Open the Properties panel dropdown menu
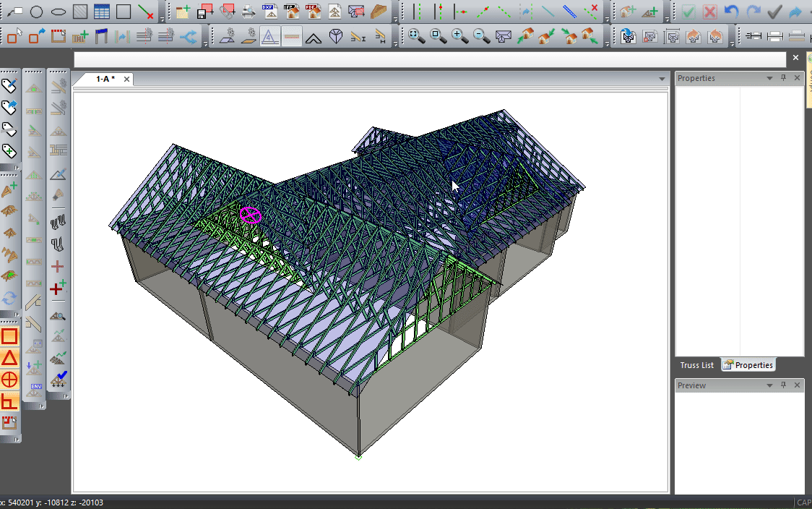812x509 pixels. click(x=769, y=77)
